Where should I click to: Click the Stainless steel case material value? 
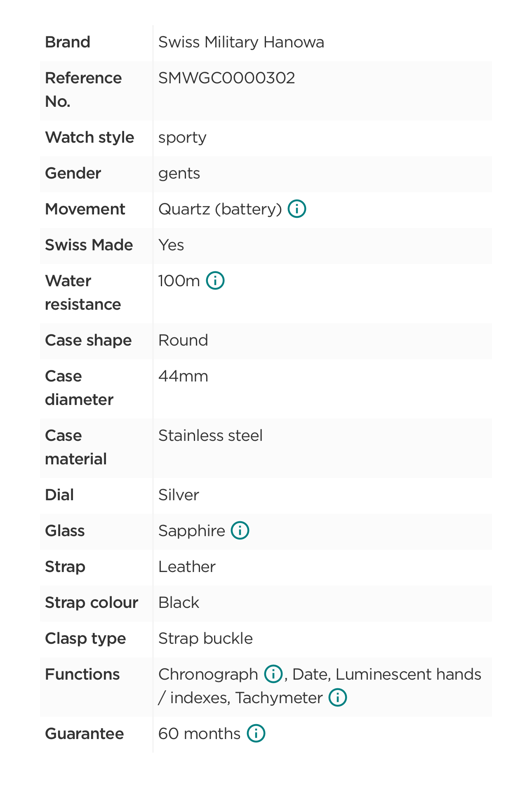tap(210, 436)
